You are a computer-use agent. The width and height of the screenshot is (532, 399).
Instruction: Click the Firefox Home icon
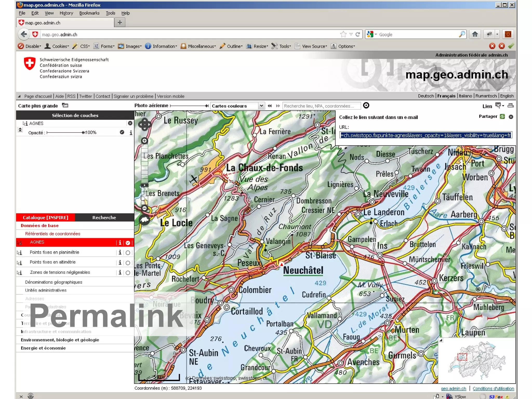475,34
